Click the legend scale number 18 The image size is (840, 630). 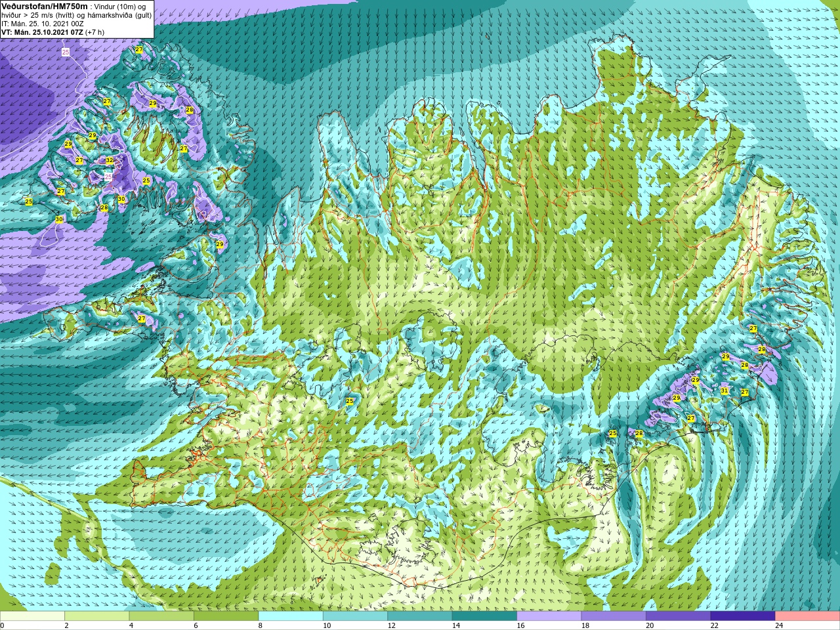[x=585, y=626]
